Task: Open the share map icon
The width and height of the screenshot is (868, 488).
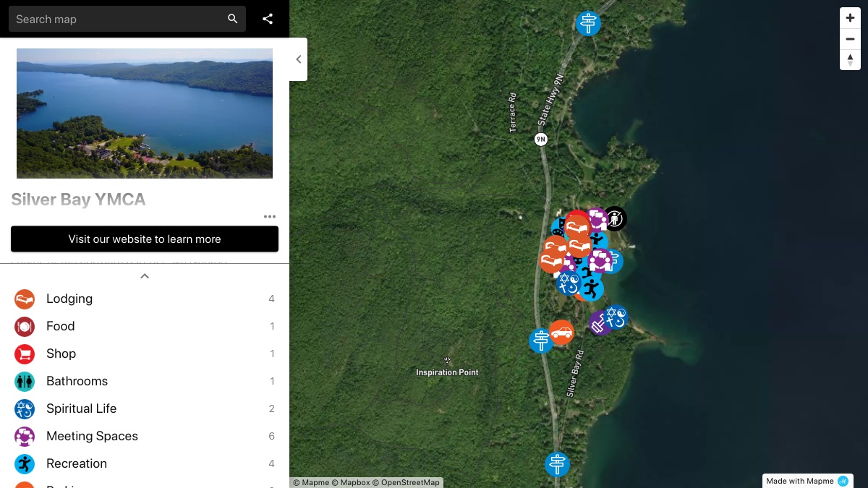Action: point(268,19)
